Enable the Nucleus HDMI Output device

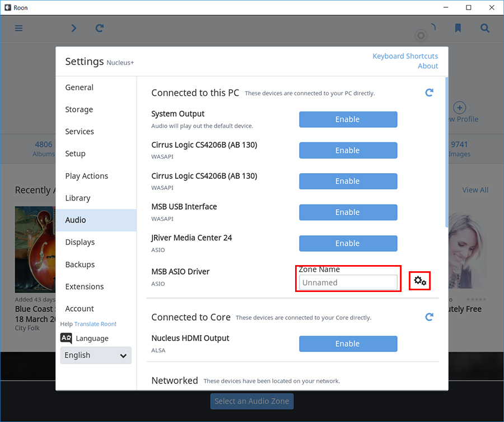[348, 344]
